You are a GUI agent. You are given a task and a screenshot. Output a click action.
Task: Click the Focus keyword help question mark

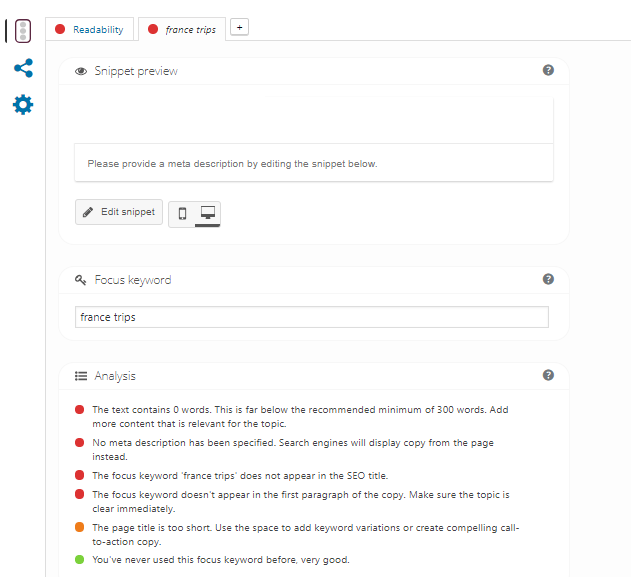[x=548, y=280]
